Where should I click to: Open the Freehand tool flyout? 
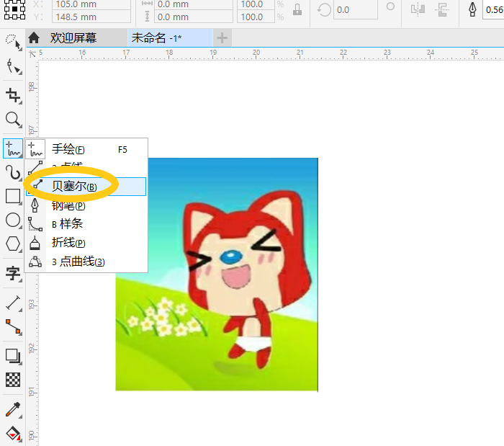(13, 149)
